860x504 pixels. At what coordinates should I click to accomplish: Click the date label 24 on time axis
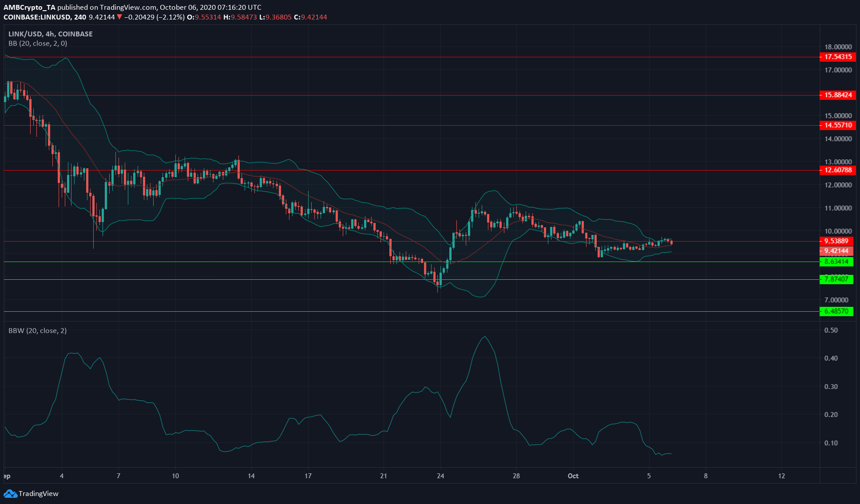pyautogui.click(x=440, y=476)
